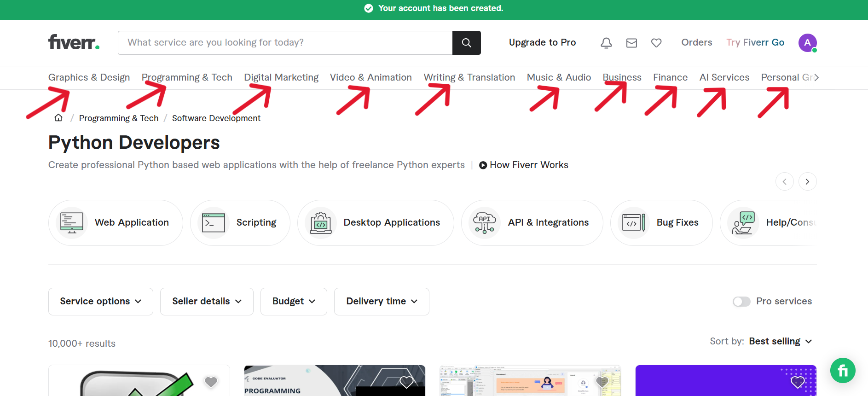Select the Web Application subcategory

click(116, 223)
